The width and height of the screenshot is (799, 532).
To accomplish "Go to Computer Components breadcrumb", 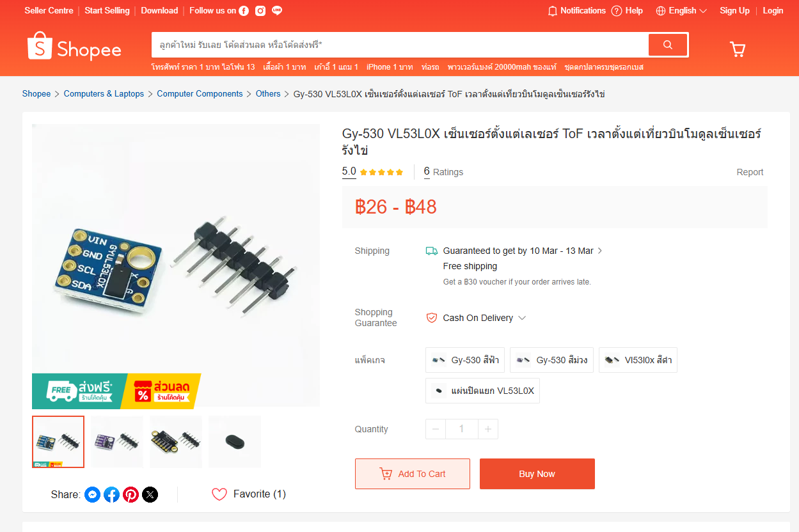I will point(200,94).
